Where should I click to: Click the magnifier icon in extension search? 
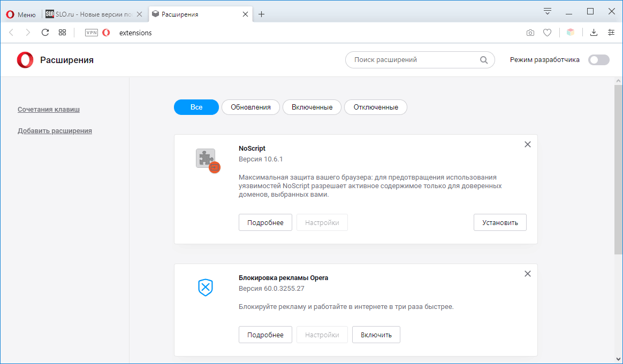[x=483, y=60]
